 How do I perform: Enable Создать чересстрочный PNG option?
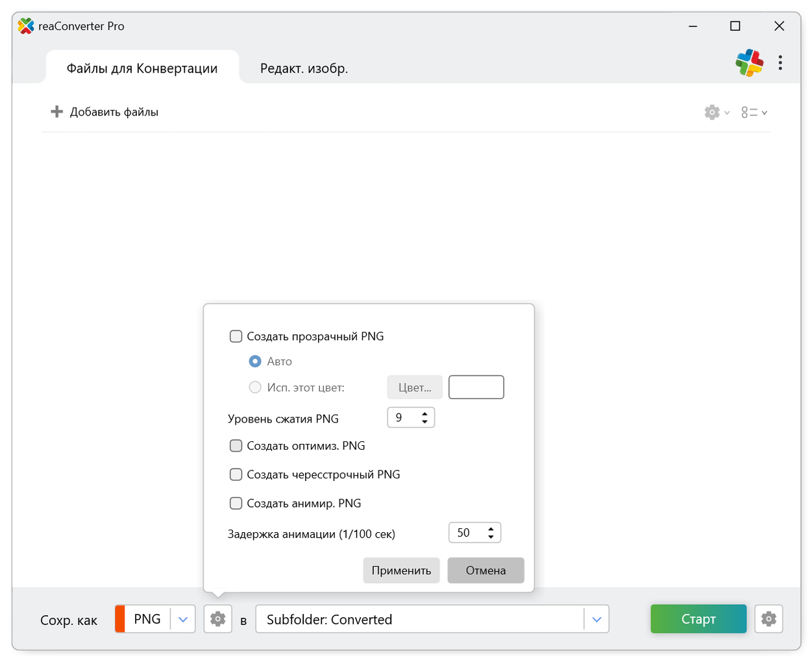coord(236,474)
